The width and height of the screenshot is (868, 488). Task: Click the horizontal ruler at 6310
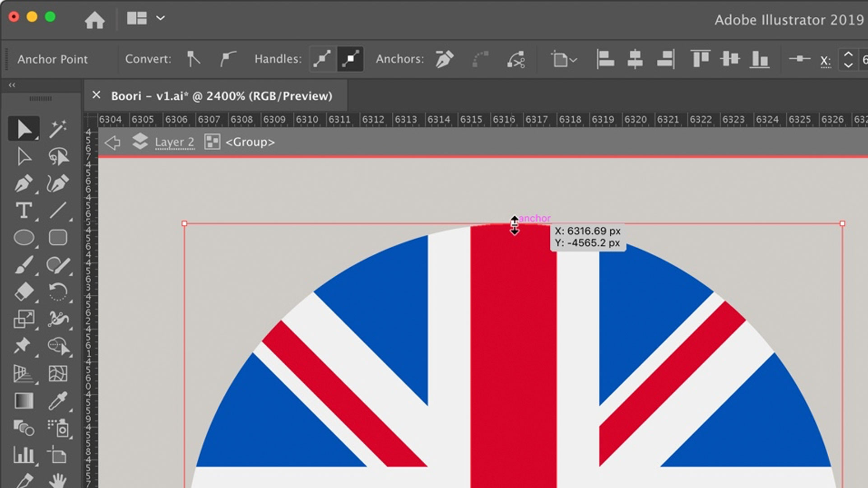click(307, 120)
